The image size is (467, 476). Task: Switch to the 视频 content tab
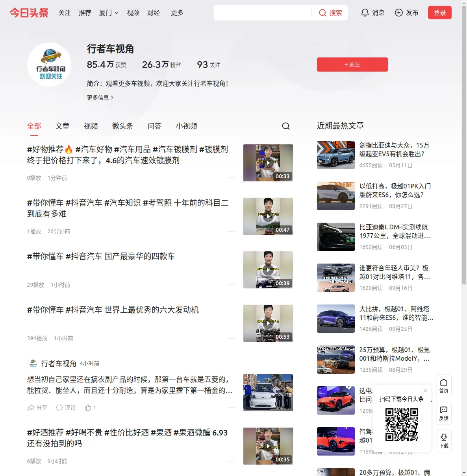(x=91, y=126)
